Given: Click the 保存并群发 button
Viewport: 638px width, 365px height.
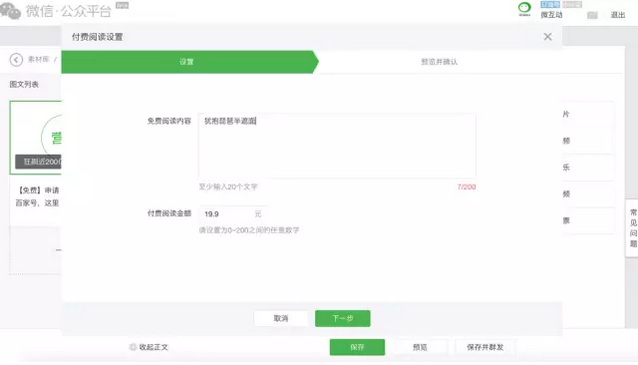Looking at the screenshot, I should pos(485,347).
